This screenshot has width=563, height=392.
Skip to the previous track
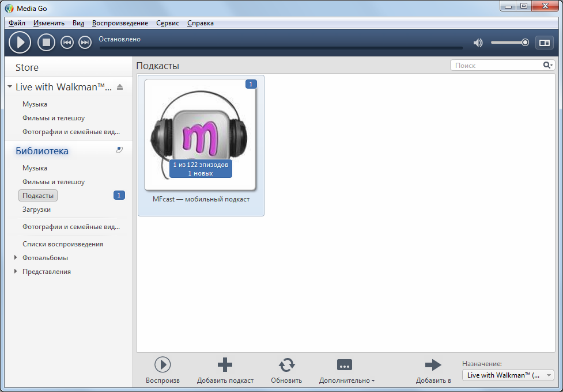pyautogui.click(x=67, y=43)
